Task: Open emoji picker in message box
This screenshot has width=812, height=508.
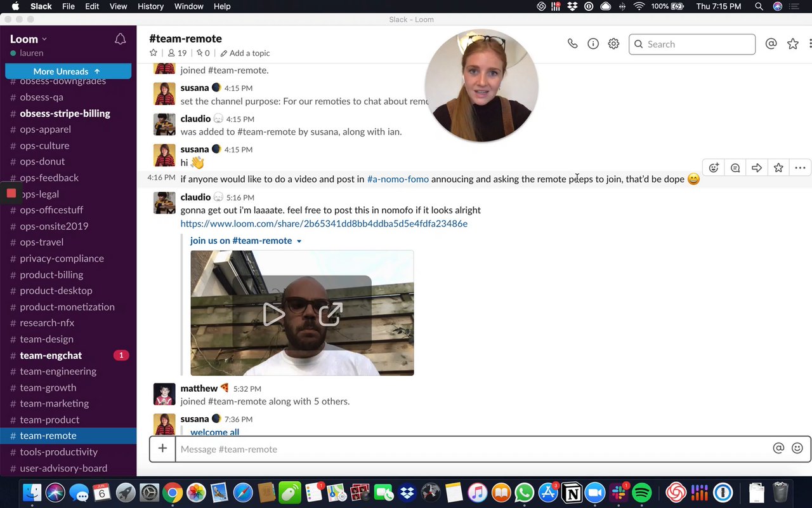Action: pos(797,448)
